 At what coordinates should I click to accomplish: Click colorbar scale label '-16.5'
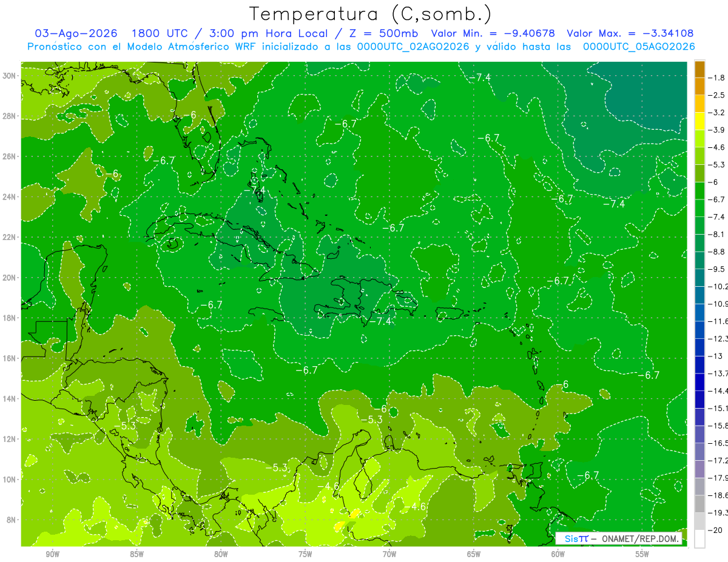point(719,443)
